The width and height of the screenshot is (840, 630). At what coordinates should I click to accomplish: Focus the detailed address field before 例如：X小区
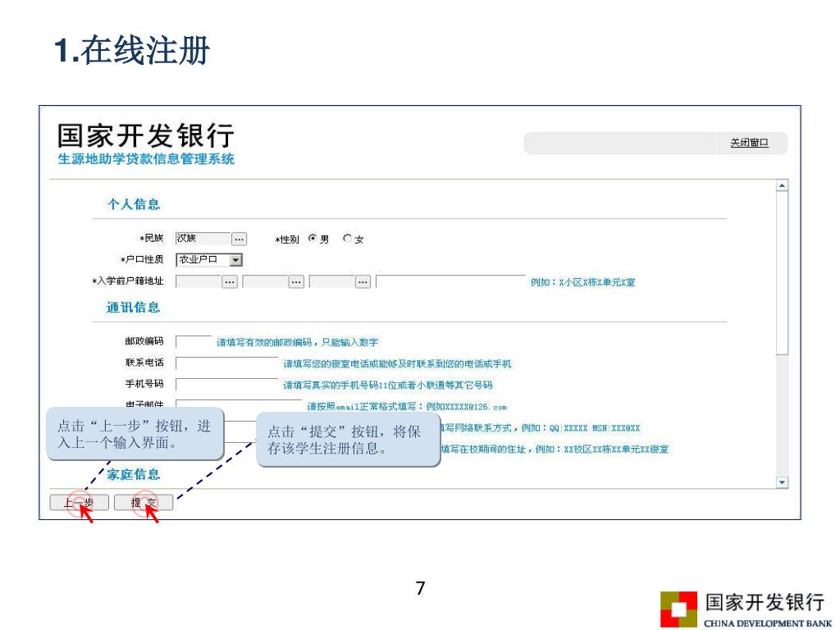tap(450, 281)
